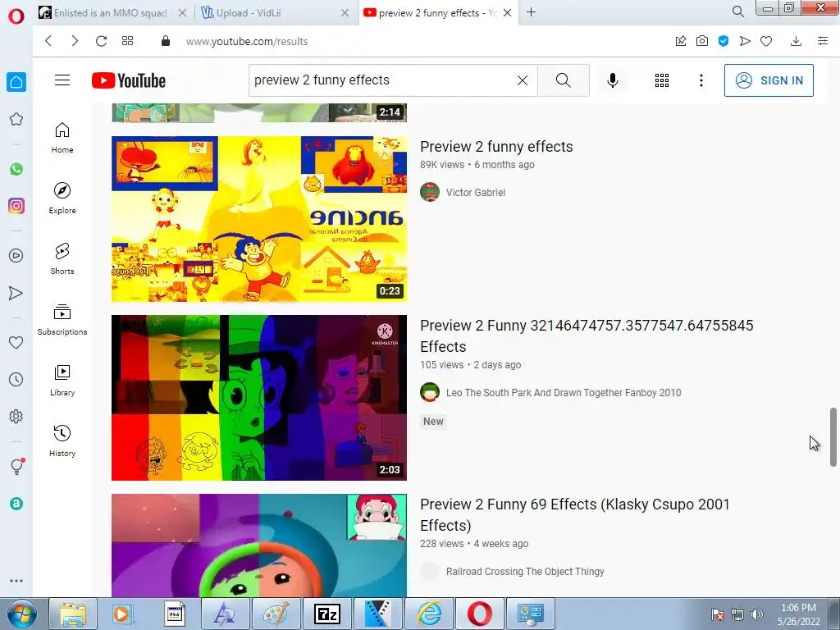Launch Internet Explorer from taskbar
This screenshot has width=840, height=630.
(429, 614)
